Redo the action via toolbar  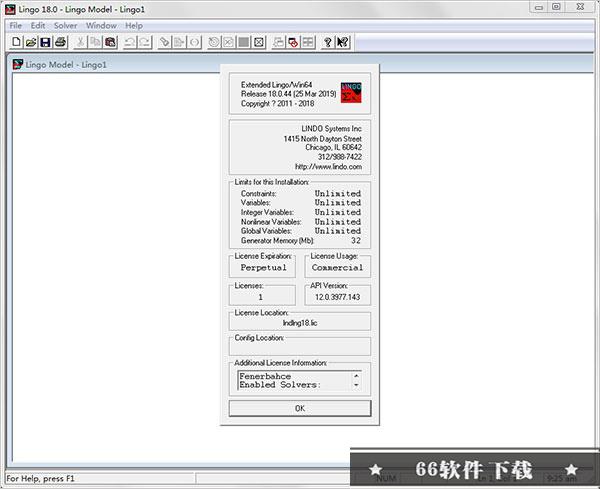tap(145, 42)
